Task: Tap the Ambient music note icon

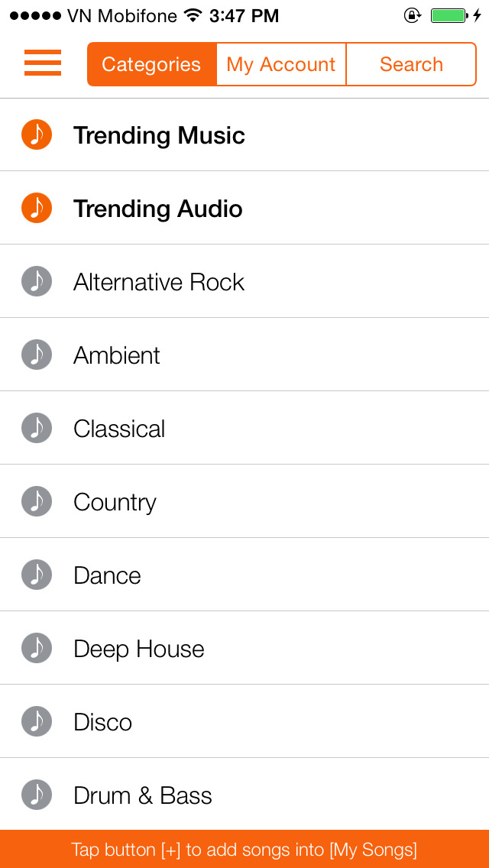Action: 37,355
